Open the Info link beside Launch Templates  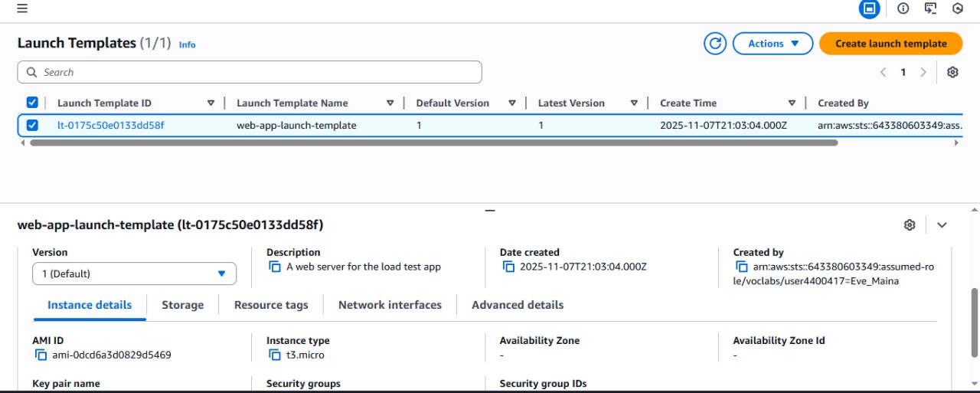(187, 44)
